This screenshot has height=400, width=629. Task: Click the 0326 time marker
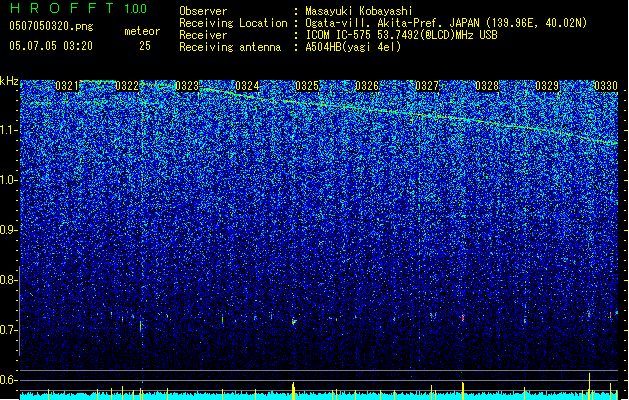[x=367, y=86]
